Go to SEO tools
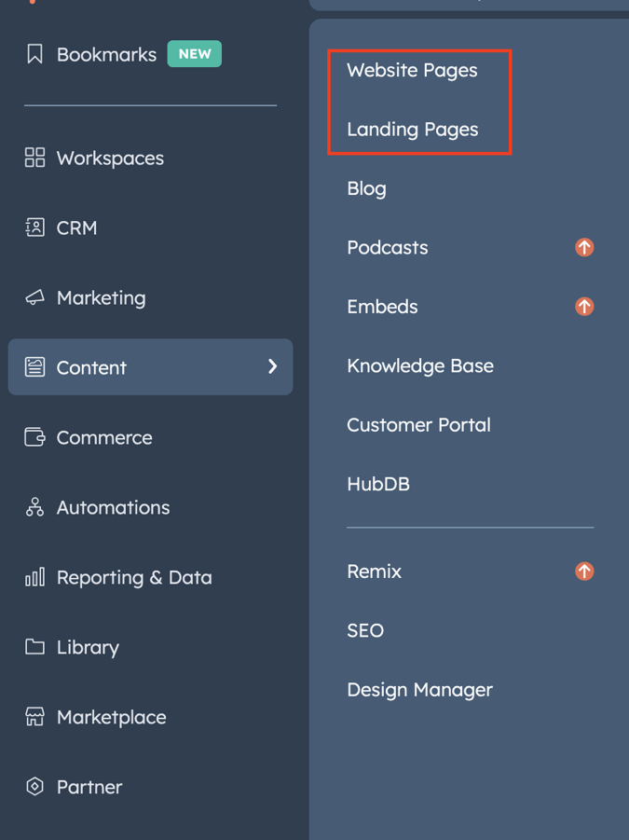This screenshot has height=840, width=629. pos(365,630)
